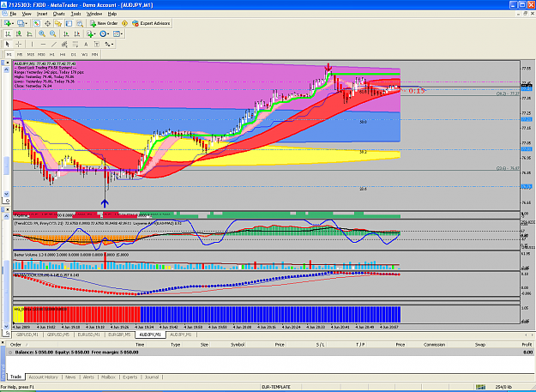This screenshot has height=392, width=536.
Task: Enable Auto Scroll chart icon
Action: click(x=66, y=33)
